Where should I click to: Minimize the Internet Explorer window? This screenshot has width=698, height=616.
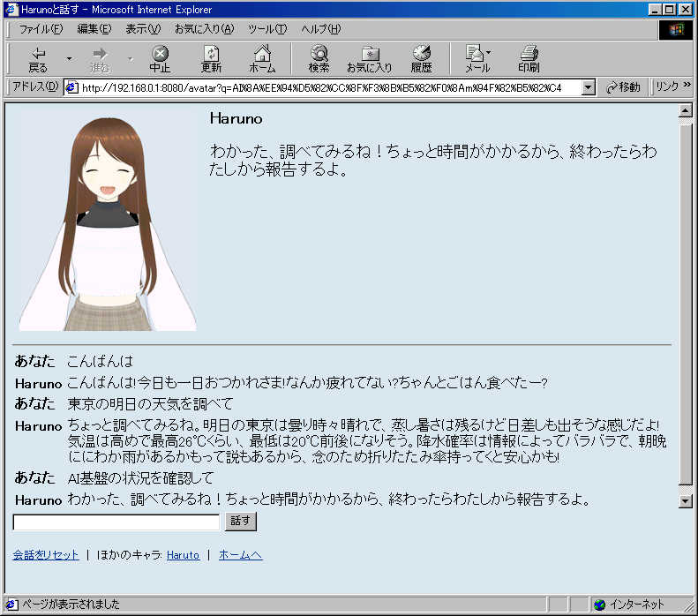pos(655,10)
